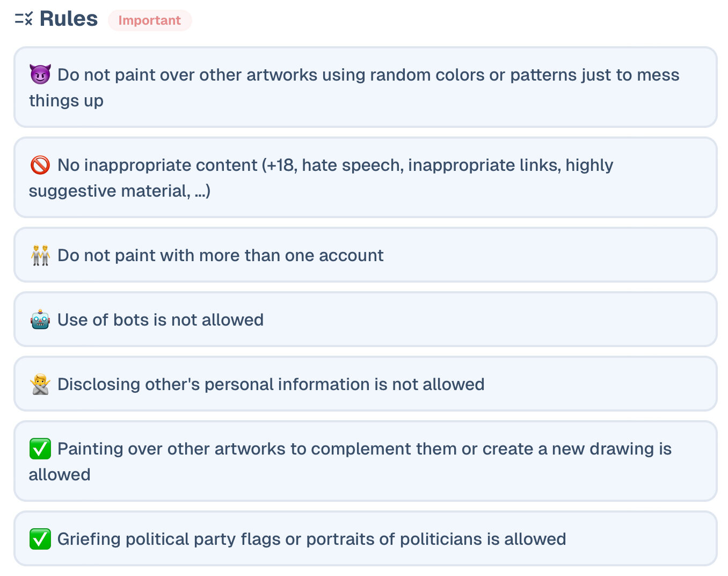Click the Use of bots rule text
The image size is (728, 576).
(161, 320)
